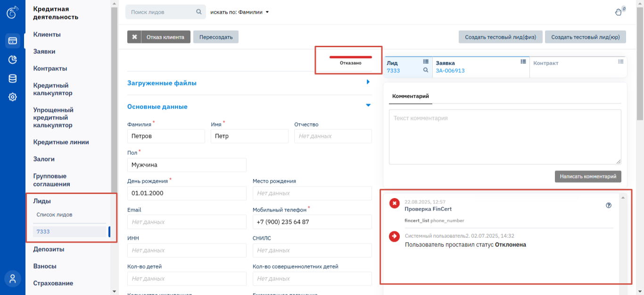
Task: Open the Пол dropdown field
Action: pyautogui.click(x=187, y=165)
